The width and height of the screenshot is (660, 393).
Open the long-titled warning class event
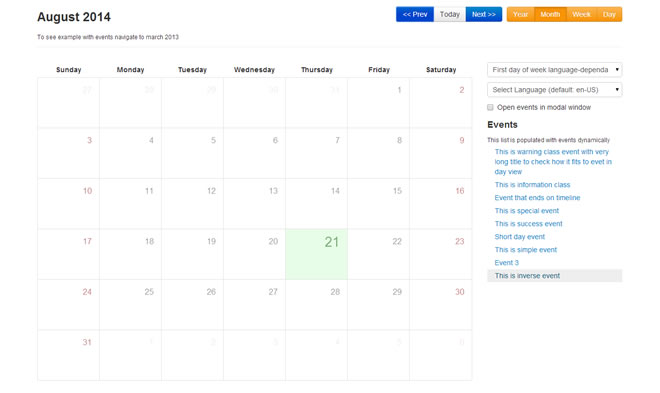click(553, 162)
